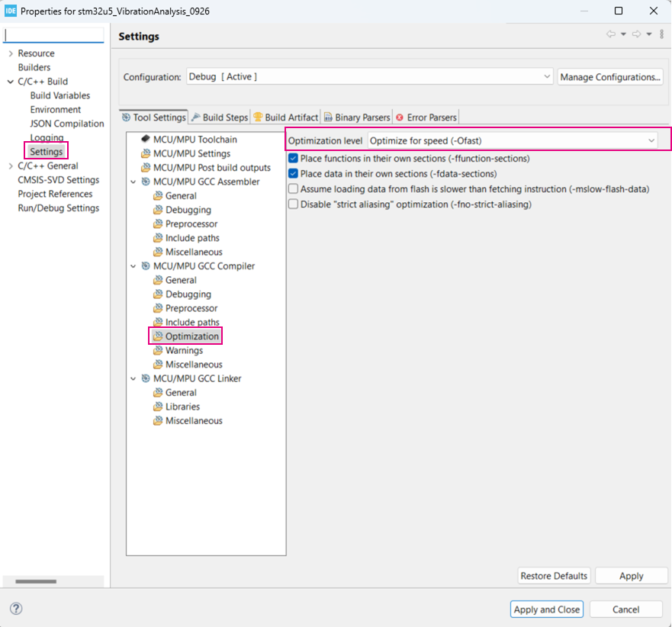Select Settings in the C/C++ Build tree

(x=47, y=152)
